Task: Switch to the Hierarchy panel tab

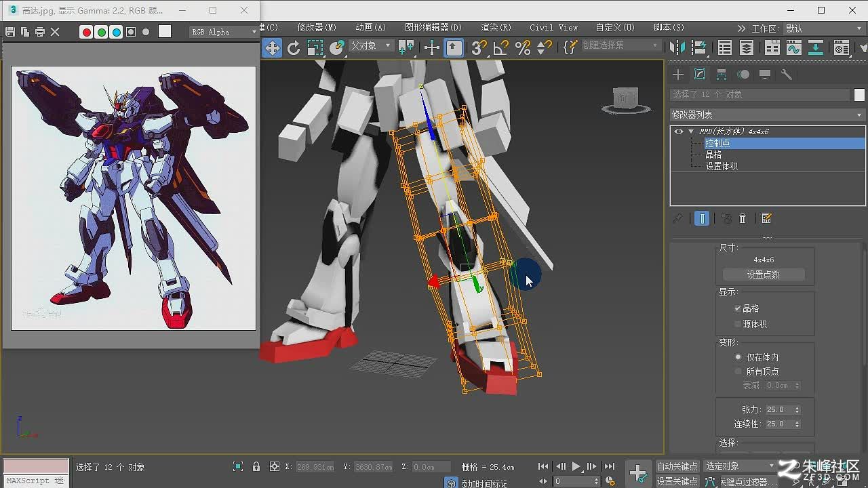Action: (722, 75)
